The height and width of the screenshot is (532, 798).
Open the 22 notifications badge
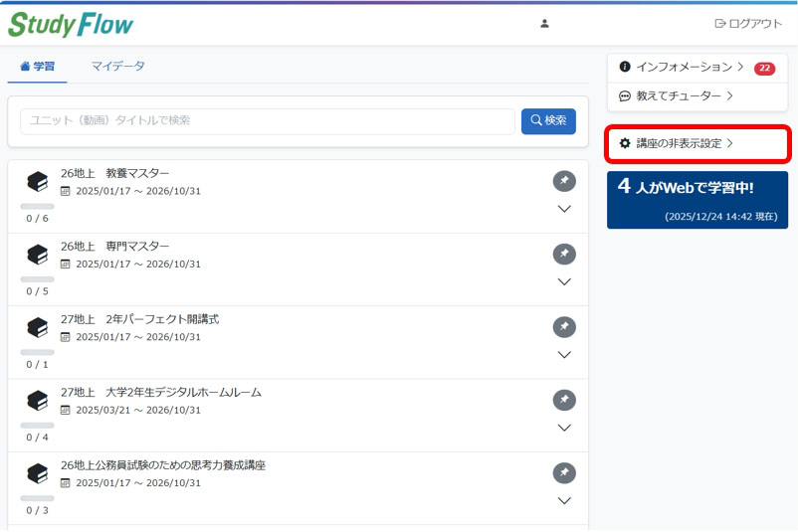(x=764, y=69)
